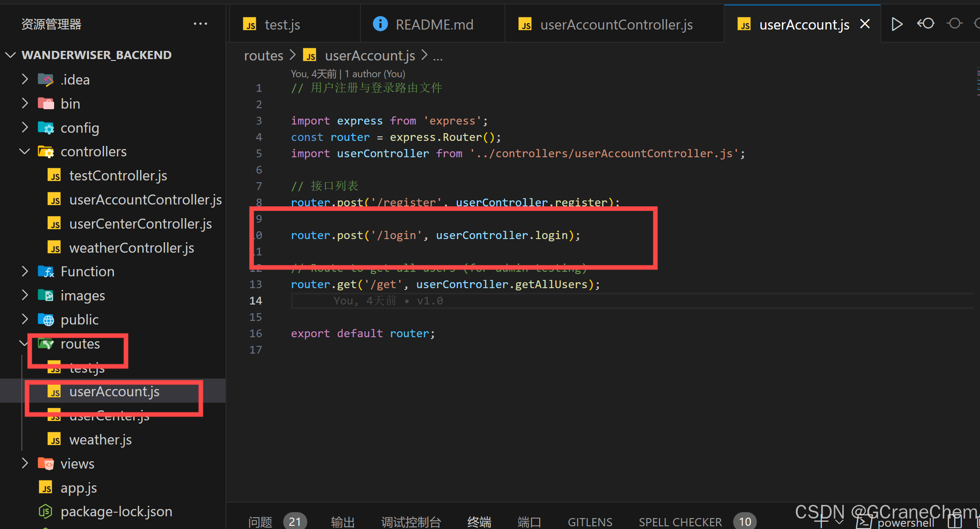Open the 问题 problems panel tab

[x=260, y=522]
